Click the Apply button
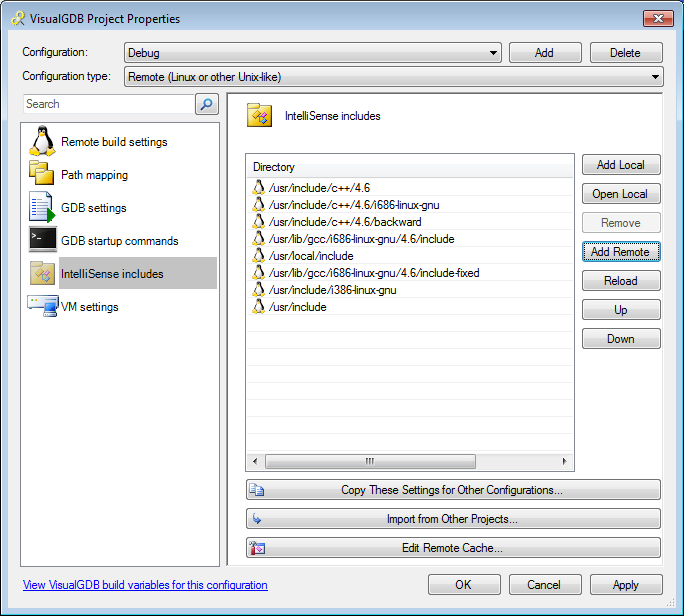 626,585
